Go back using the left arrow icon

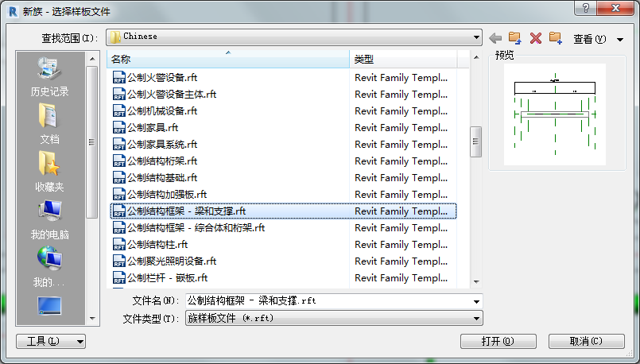point(495,38)
